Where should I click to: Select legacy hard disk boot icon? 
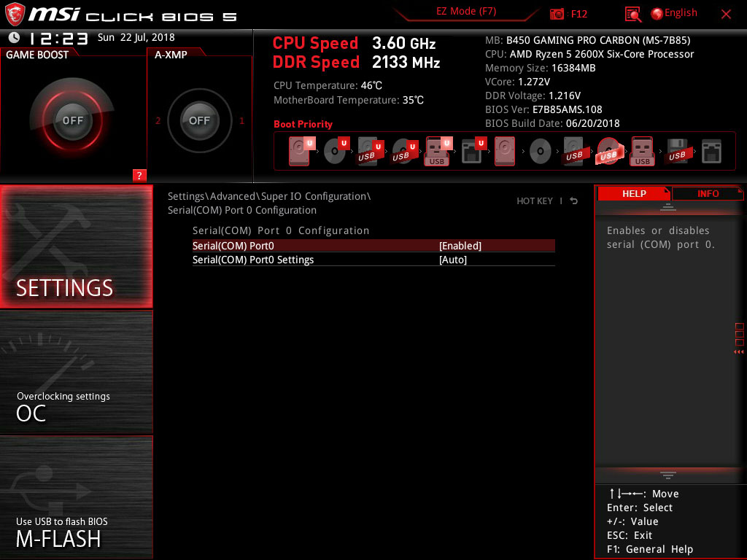[x=505, y=151]
